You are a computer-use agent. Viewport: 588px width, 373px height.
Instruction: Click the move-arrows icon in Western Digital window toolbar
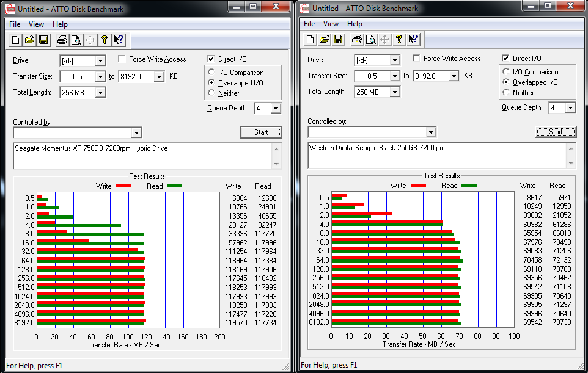(384, 39)
